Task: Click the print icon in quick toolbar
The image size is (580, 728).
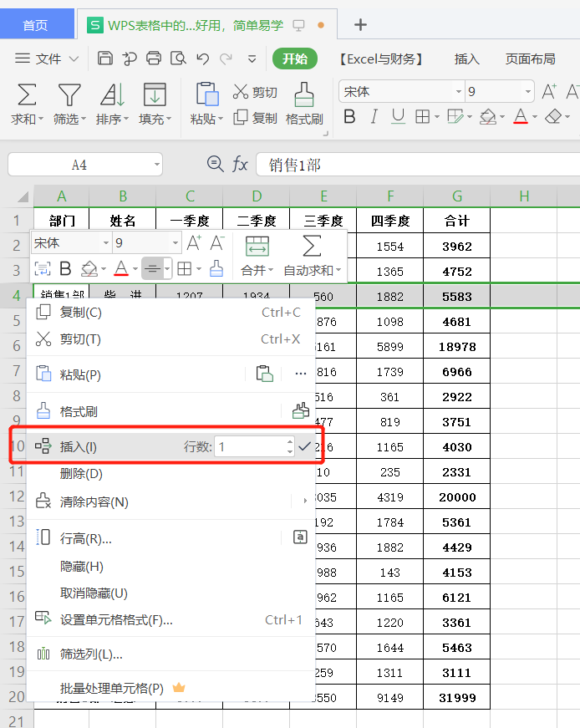Action: (154, 59)
